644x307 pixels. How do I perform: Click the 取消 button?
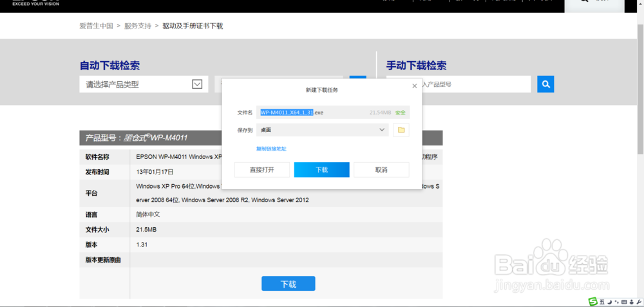pos(381,170)
